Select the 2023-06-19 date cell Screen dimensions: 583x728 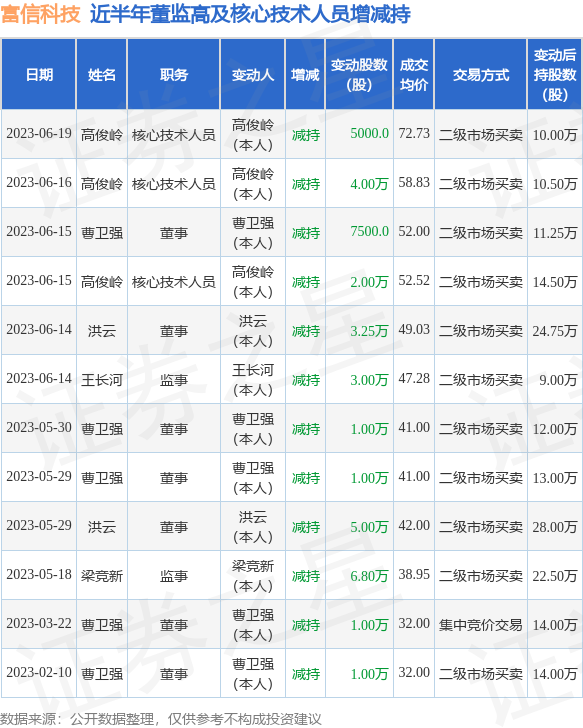(39, 134)
